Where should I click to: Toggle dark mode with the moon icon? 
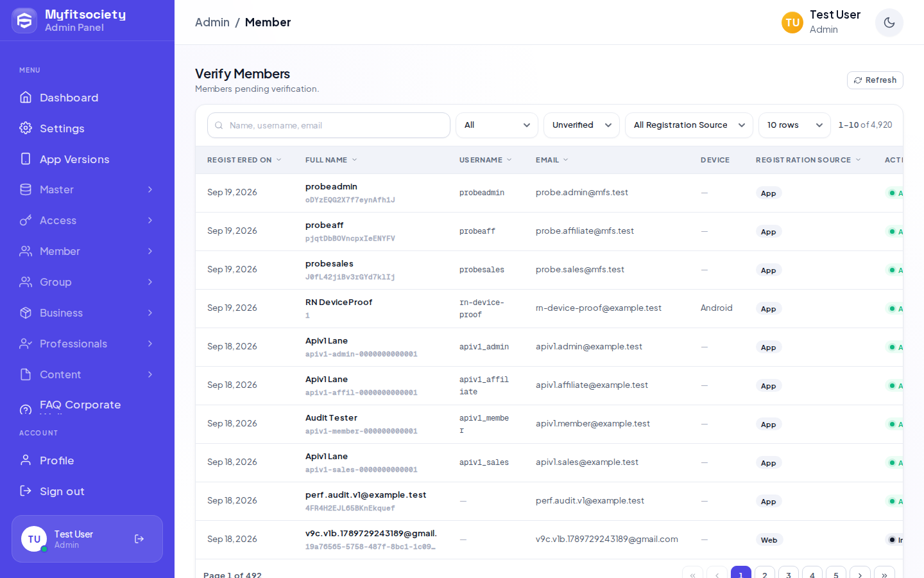pyautogui.click(x=889, y=22)
